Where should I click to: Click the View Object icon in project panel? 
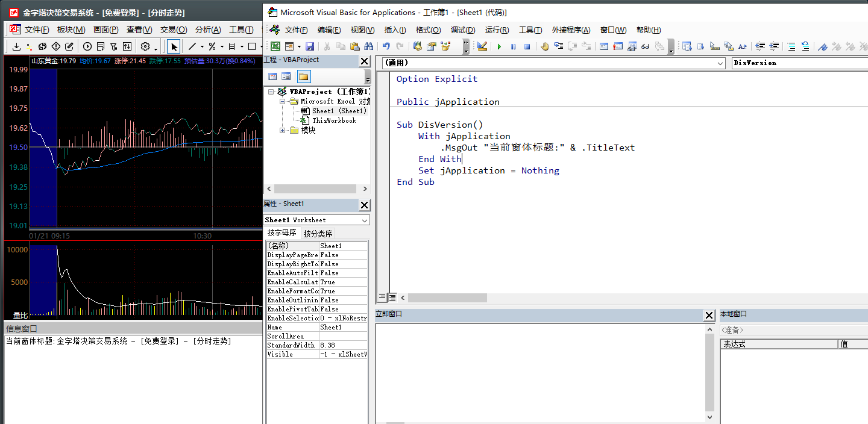pos(286,76)
